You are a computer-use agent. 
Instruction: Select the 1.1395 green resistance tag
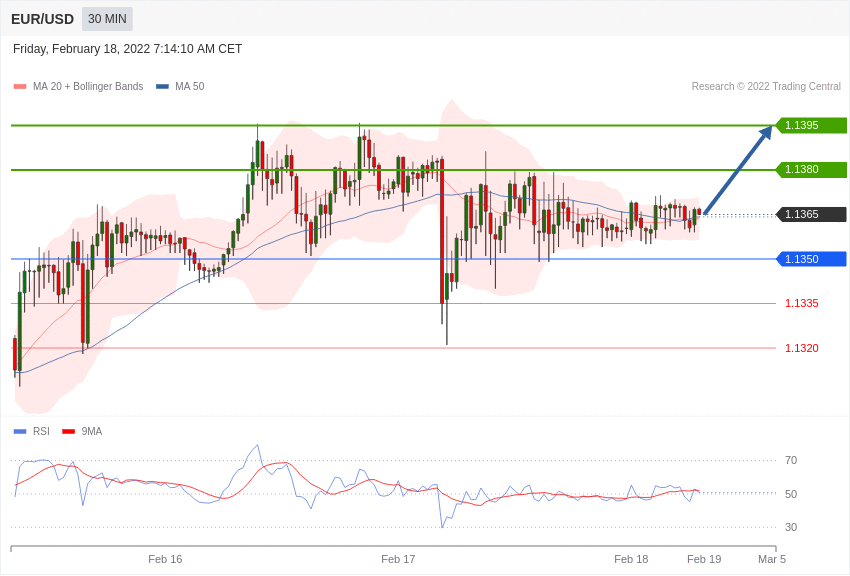click(812, 125)
